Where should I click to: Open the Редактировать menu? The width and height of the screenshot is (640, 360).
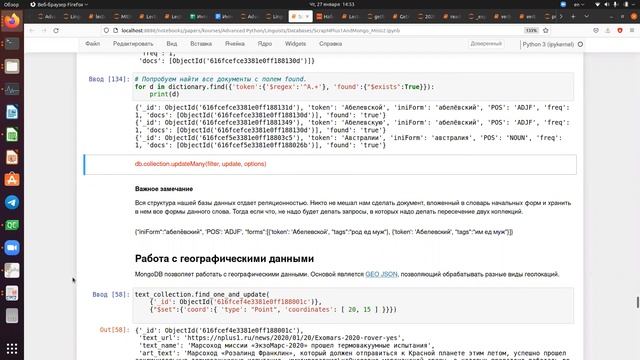(x=133, y=44)
